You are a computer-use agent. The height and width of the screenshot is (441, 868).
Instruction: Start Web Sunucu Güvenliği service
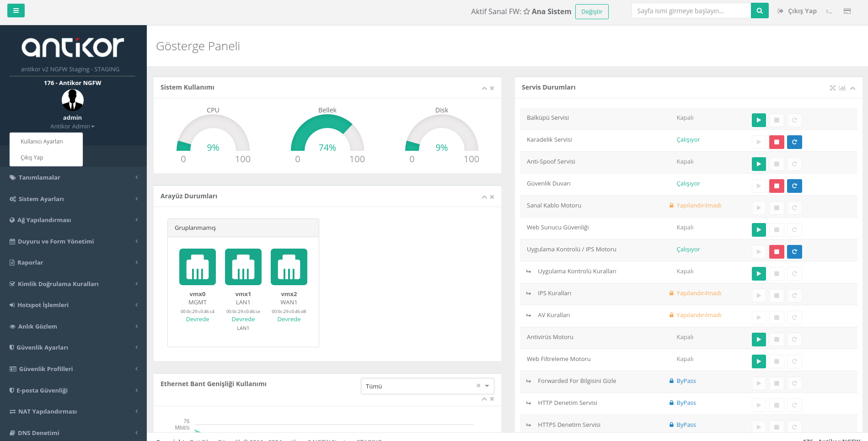tap(759, 230)
